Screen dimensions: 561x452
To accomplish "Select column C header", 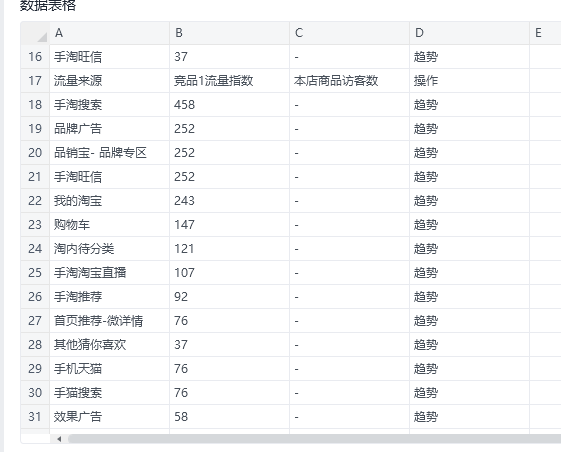I will pyautogui.click(x=350, y=33).
